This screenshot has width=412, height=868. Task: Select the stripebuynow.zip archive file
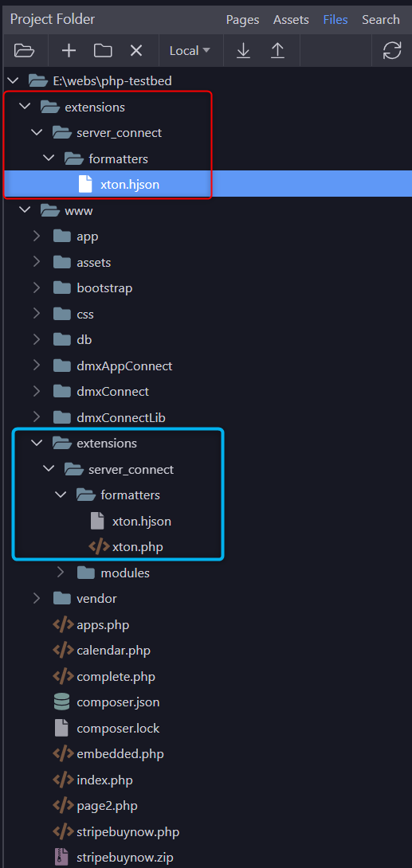[x=124, y=858]
